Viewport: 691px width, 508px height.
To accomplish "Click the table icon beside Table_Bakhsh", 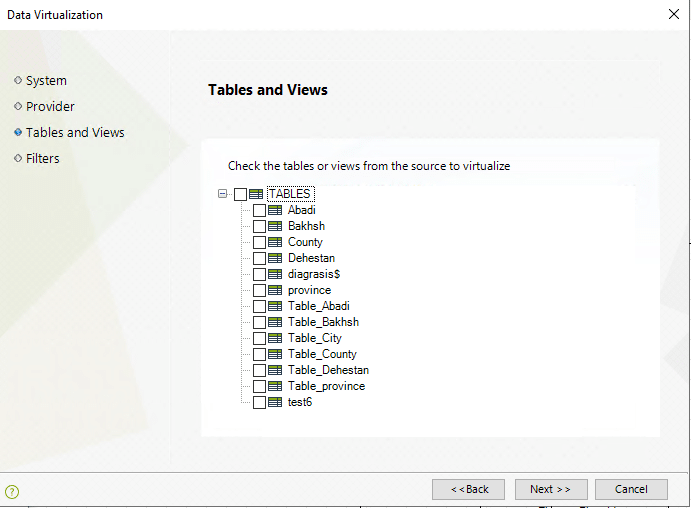I will tap(275, 322).
